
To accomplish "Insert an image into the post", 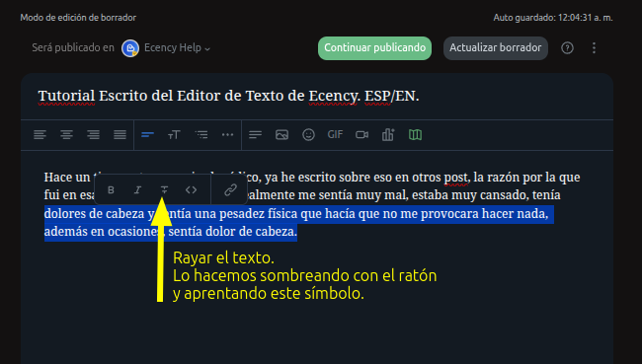I will coord(281,134).
